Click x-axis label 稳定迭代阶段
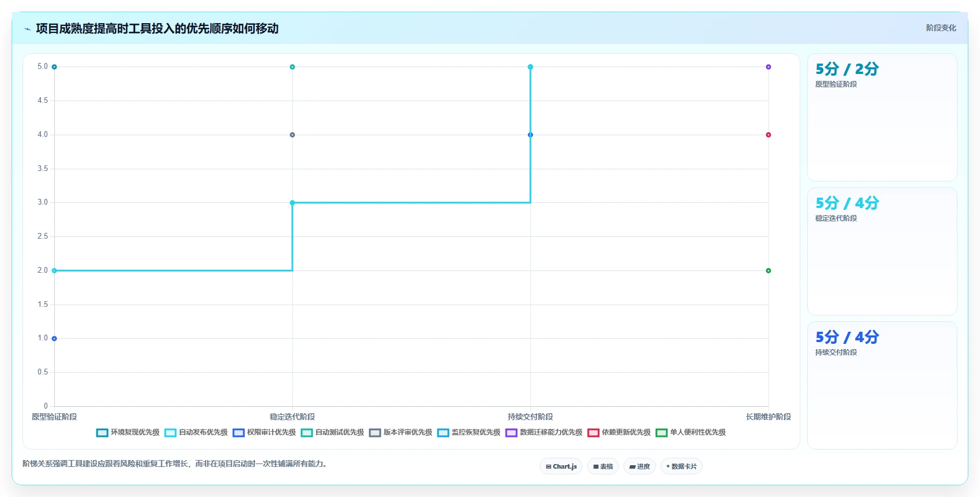This screenshot has height=497, width=980. [292, 417]
